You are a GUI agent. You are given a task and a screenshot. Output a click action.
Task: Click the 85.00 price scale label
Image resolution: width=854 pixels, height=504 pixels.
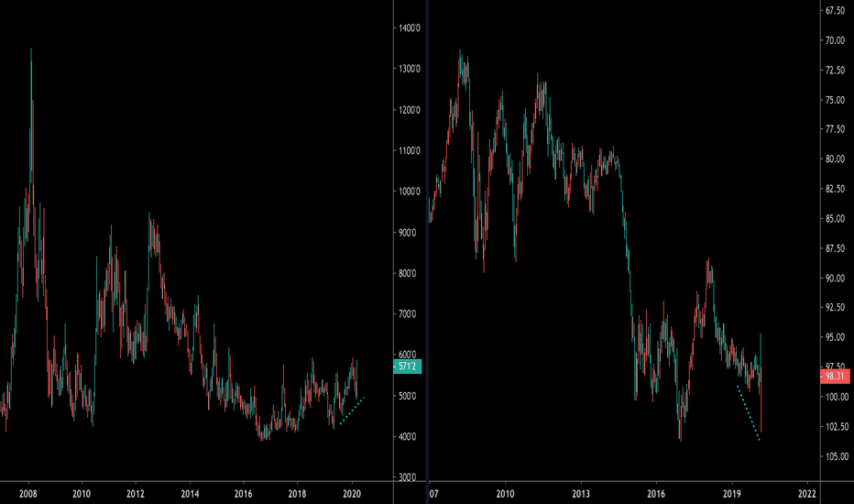pyautogui.click(x=835, y=218)
